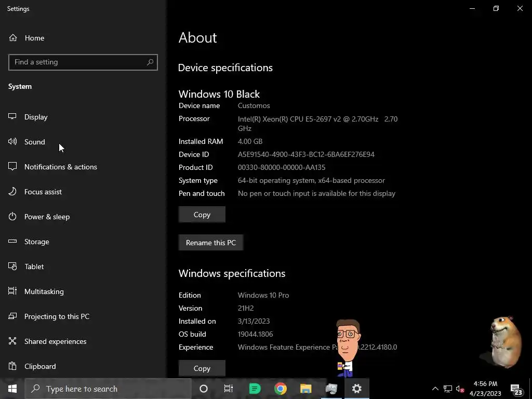This screenshot has width=532, height=399.
Task: Click the Power & sleep power icon
Action: coord(12,217)
